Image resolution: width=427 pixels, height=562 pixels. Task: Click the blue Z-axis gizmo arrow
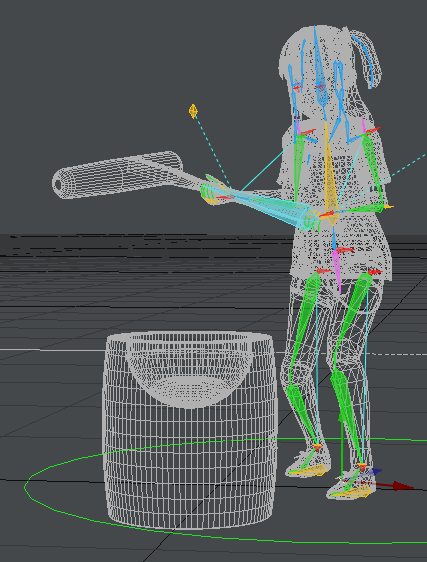pyautogui.click(x=375, y=471)
